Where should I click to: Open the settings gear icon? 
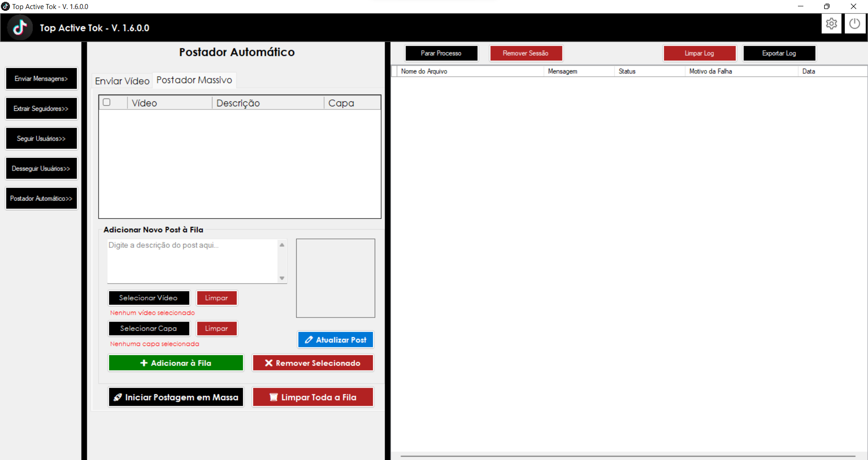[831, 24]
